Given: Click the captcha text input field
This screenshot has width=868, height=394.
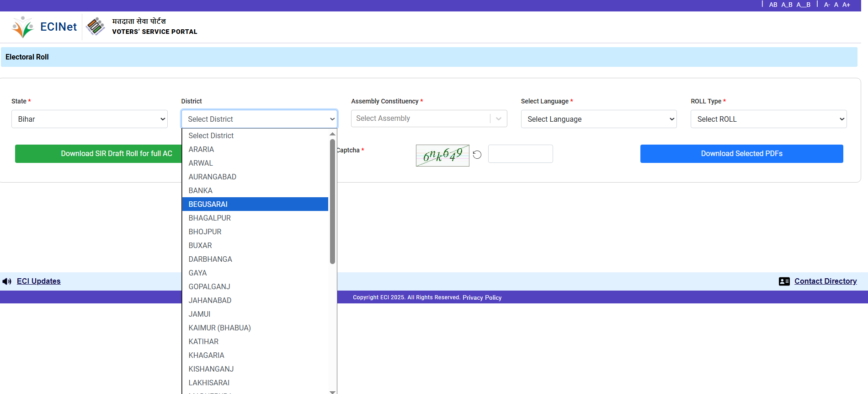Looking at the screenshot, I should pos(520,154).
